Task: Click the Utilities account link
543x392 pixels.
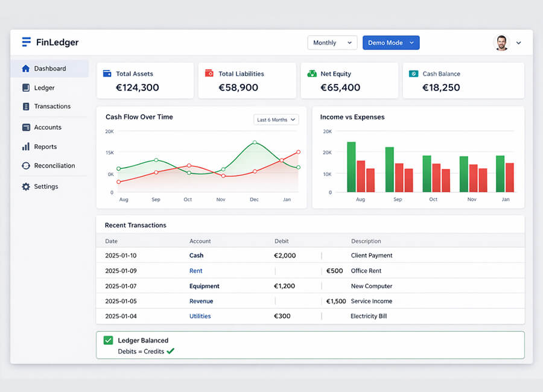Action: (200, 316)
